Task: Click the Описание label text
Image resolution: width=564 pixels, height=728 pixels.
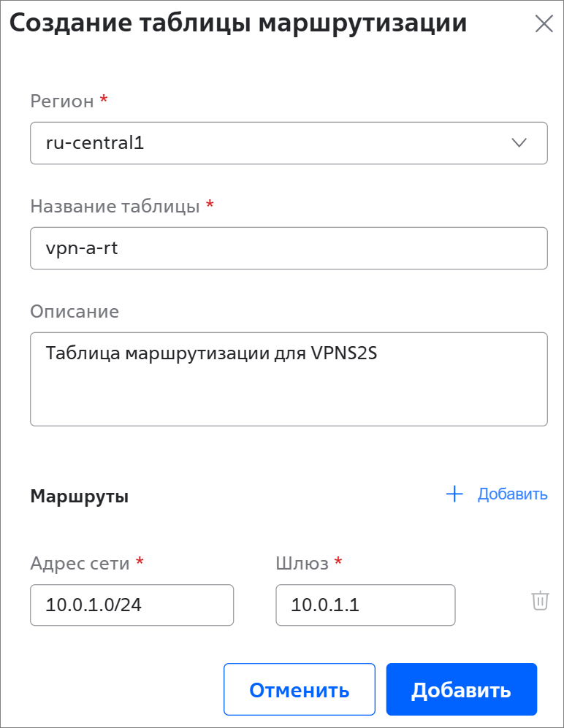Action: [x=75, y=312]
